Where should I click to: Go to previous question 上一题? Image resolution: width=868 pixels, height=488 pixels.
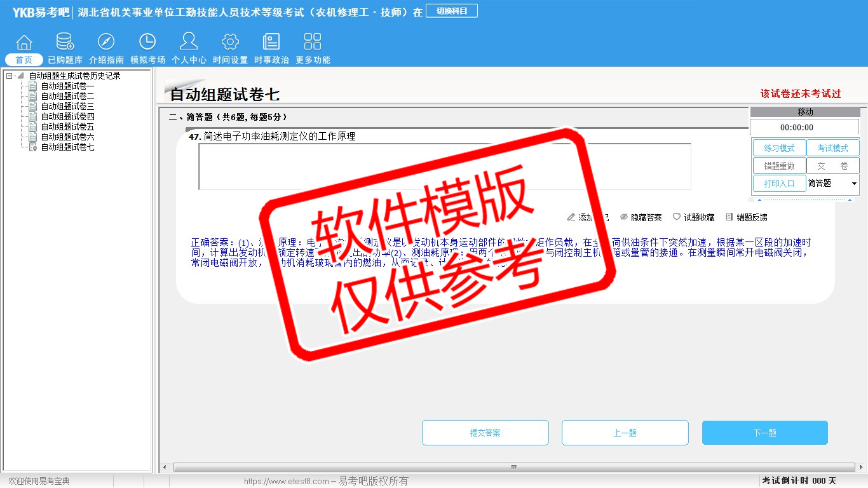pyautogui.click(x=625, y=433)
